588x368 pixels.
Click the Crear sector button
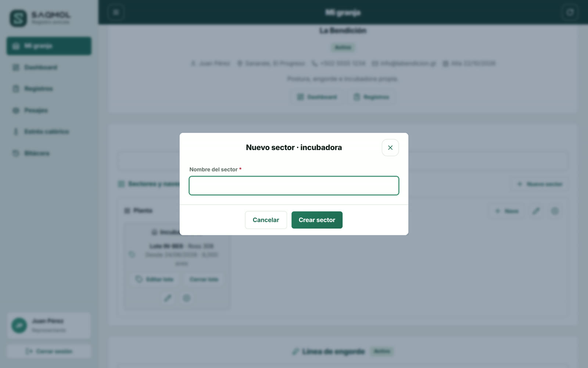pyautogui.click(x=317, y=220)
